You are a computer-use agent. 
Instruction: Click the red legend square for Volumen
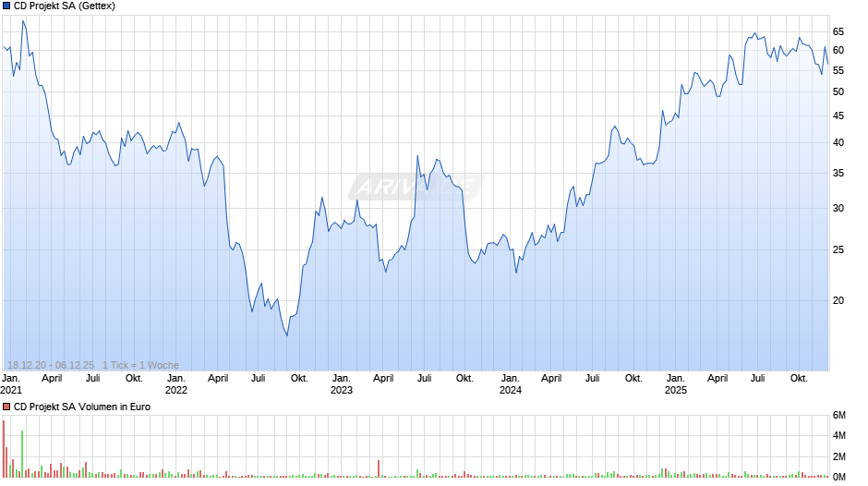click(6, 407)
